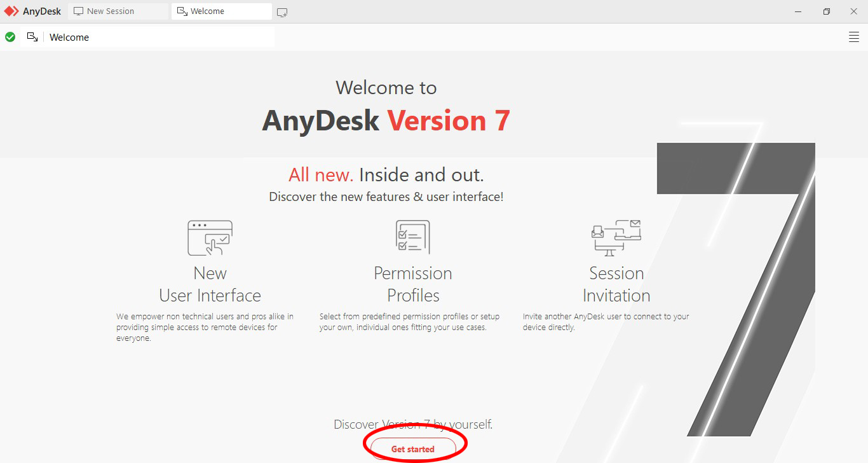This screenshot has height=463, width=868.
Task: Close the AnyDesk window
Action: pyautogui.click(x=854, y=11)
